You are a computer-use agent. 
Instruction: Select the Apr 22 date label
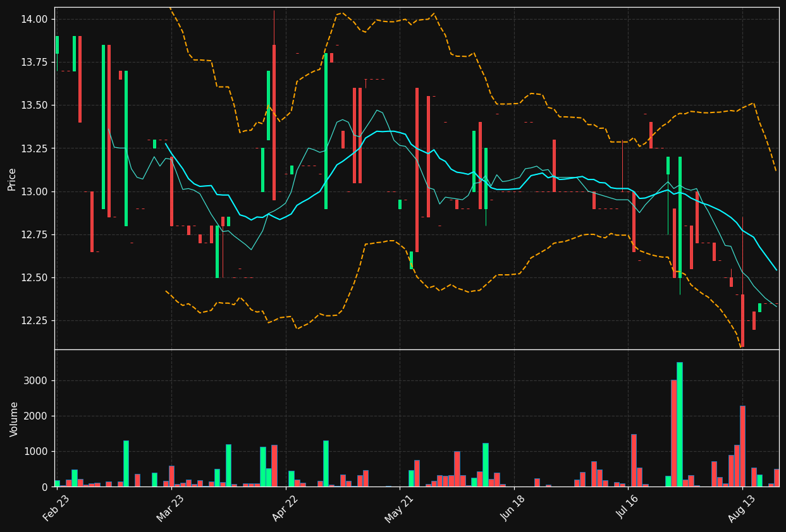(x=285, y=508)
